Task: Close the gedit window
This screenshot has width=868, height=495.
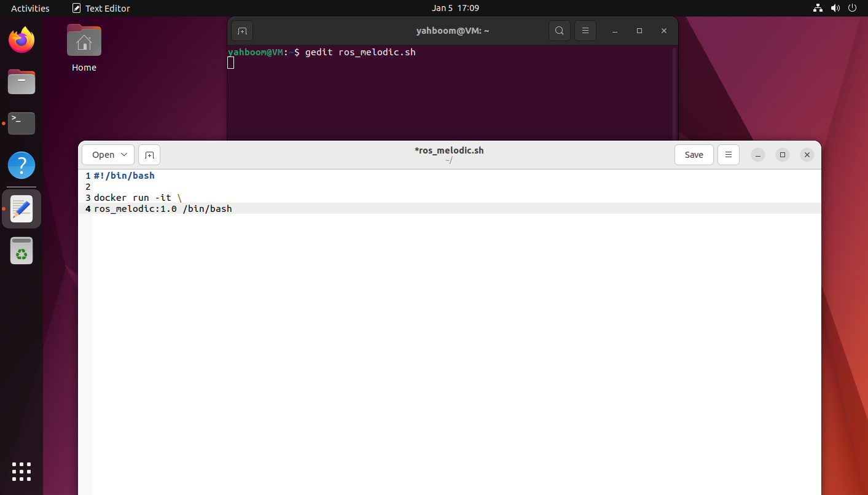Action: point(807,155)
